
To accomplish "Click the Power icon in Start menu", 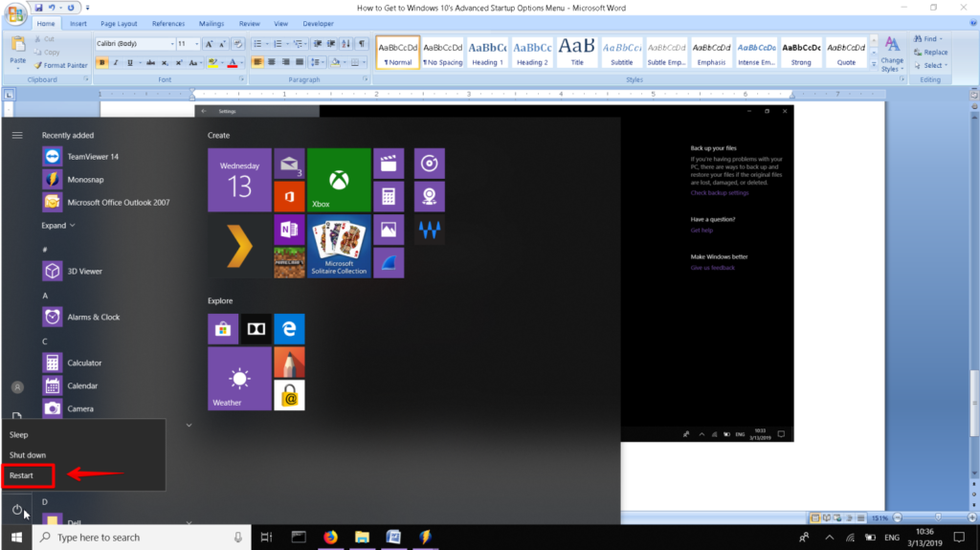I will click(x=17, y=510).
